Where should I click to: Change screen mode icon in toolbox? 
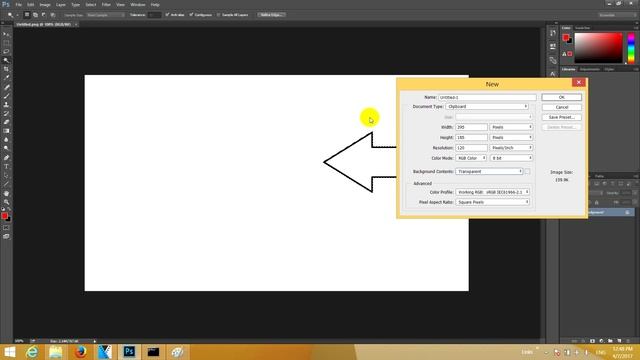coord(6,236)
